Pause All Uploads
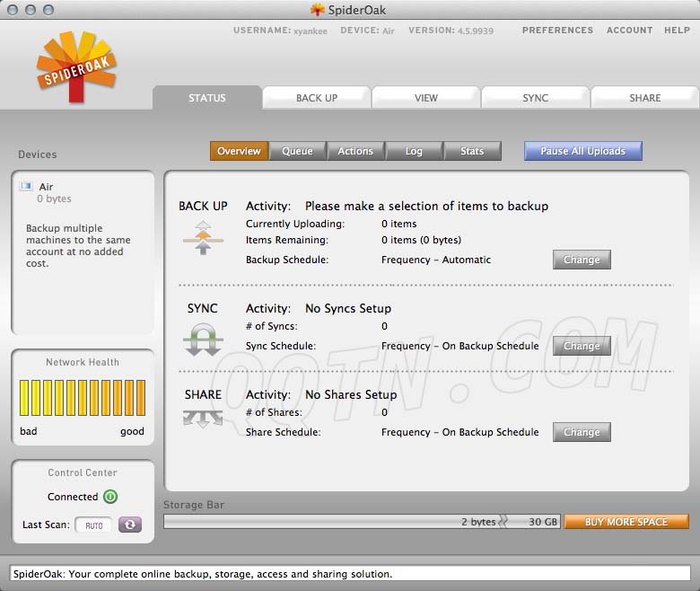The width and height of the screenshot is (700, 591). 582,151
